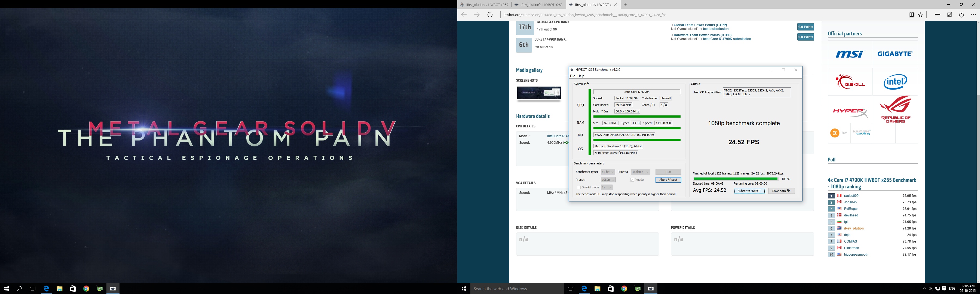
Task: Click the MSI partner logo
Action: (850, 54)
